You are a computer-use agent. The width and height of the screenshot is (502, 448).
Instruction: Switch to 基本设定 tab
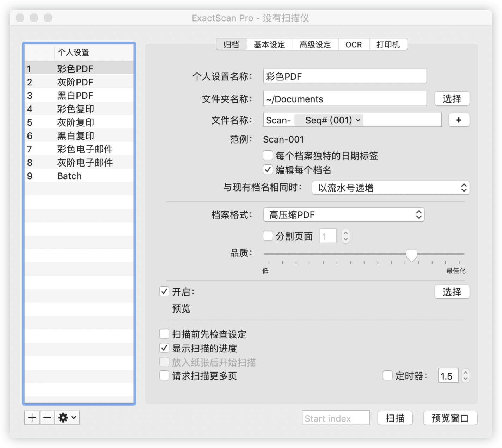[270, 44]
